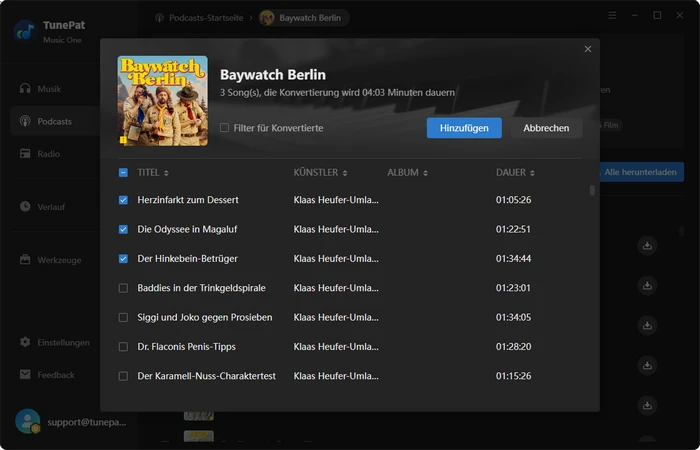Click the dialog list scrollbar thumb
700x450 pixels.
pyautogui.click(x=592, y=190)
